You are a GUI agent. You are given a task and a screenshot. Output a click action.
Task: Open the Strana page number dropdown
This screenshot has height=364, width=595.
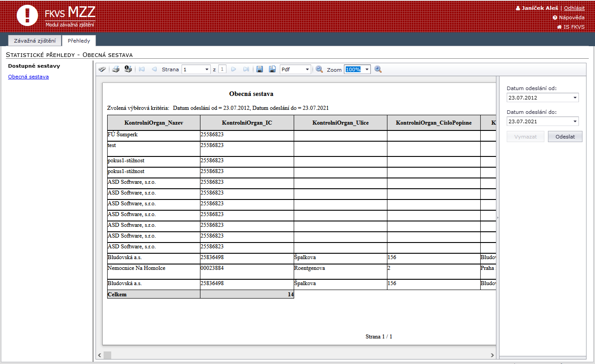point(207,69)
